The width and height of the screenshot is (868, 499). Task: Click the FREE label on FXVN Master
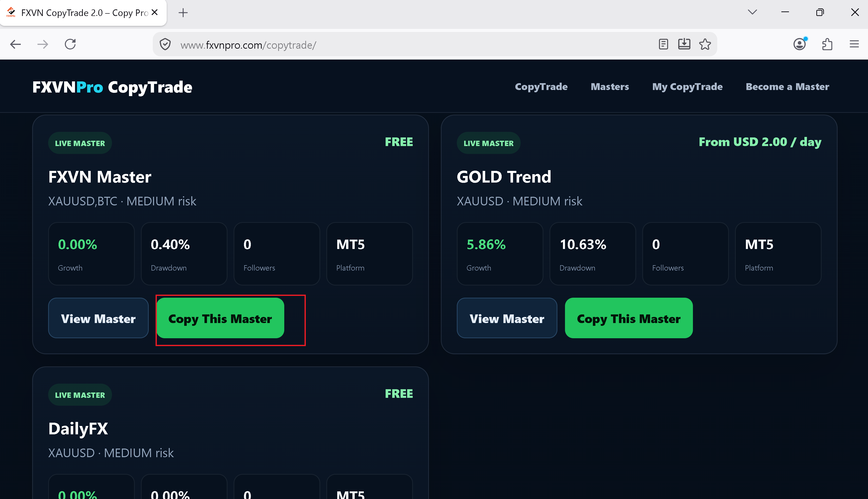coord(399,142)
